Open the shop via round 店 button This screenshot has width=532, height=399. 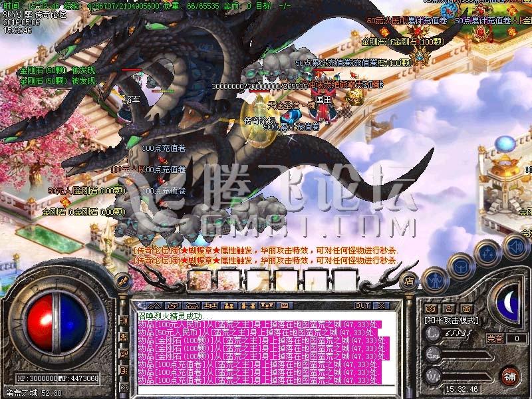point(409,281)
